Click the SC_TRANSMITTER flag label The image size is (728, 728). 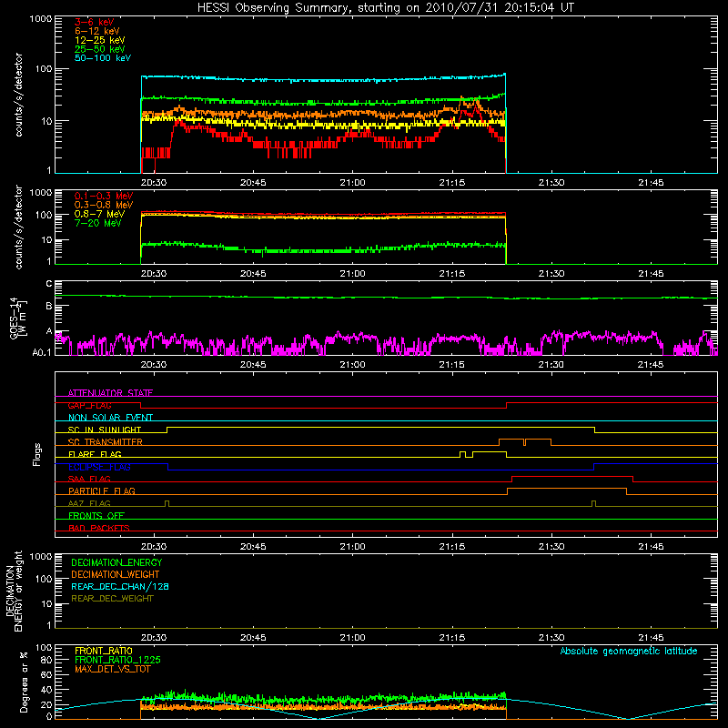(106, 441)
